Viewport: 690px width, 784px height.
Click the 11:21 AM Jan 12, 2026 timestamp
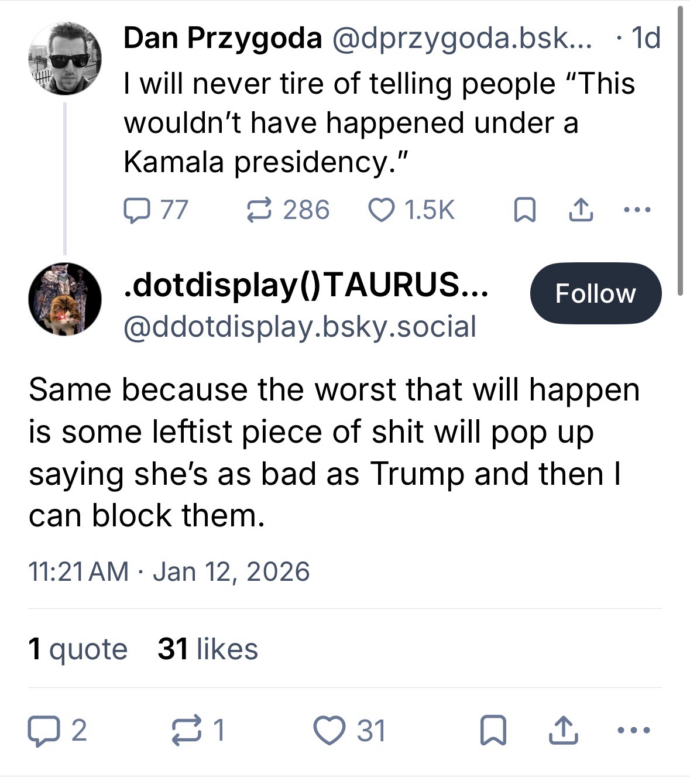(x=169, y=571)
